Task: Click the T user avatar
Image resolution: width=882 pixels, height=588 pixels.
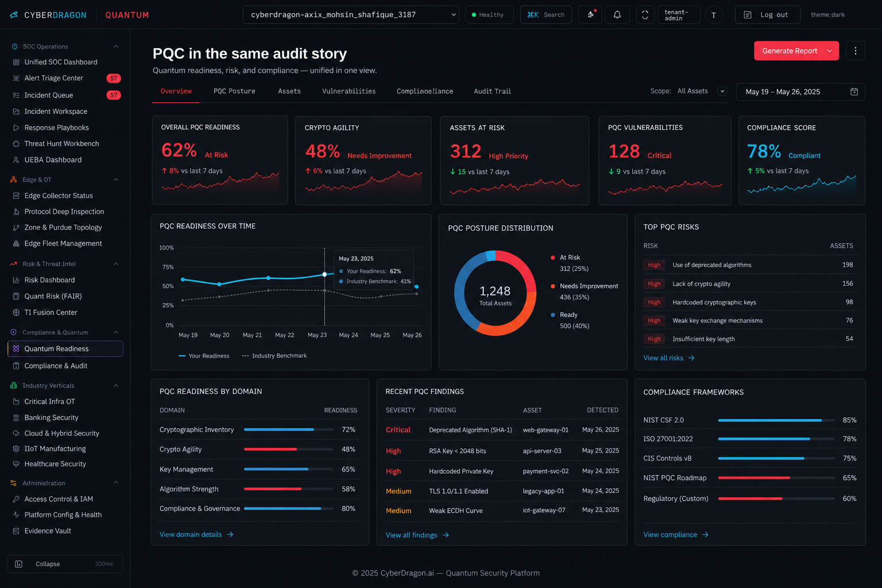Action: click(714, 16)
